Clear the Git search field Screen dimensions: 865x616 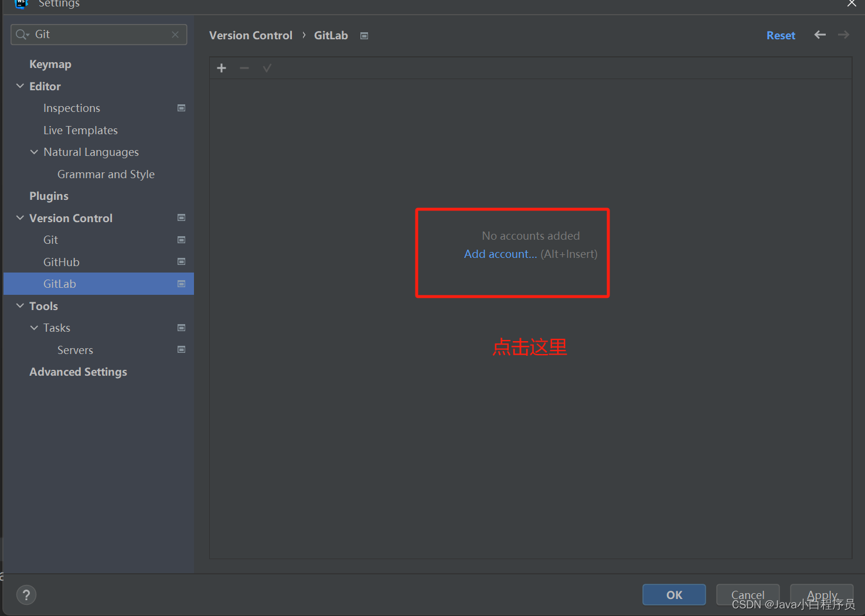point(175,35)
